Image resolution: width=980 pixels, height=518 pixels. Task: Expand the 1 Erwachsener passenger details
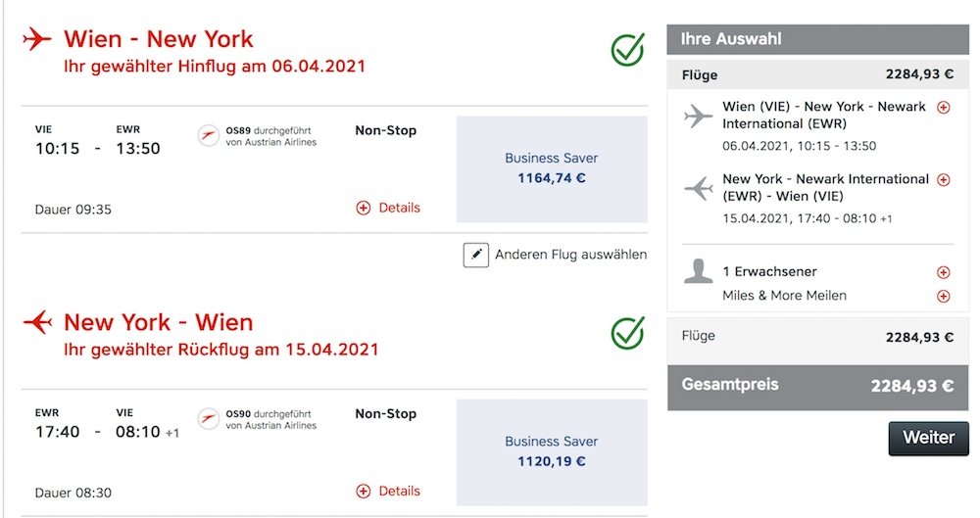tap(943, 272)
